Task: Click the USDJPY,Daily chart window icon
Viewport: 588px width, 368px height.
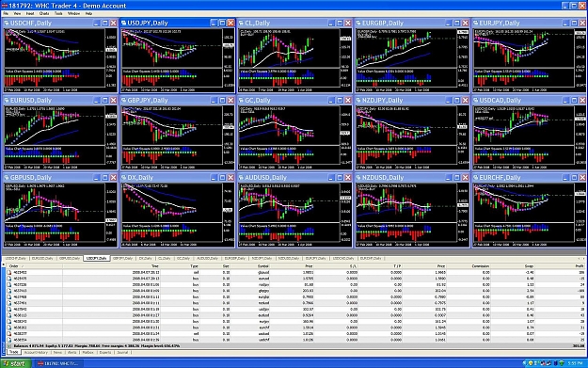Action: click(x=124, y=23)
